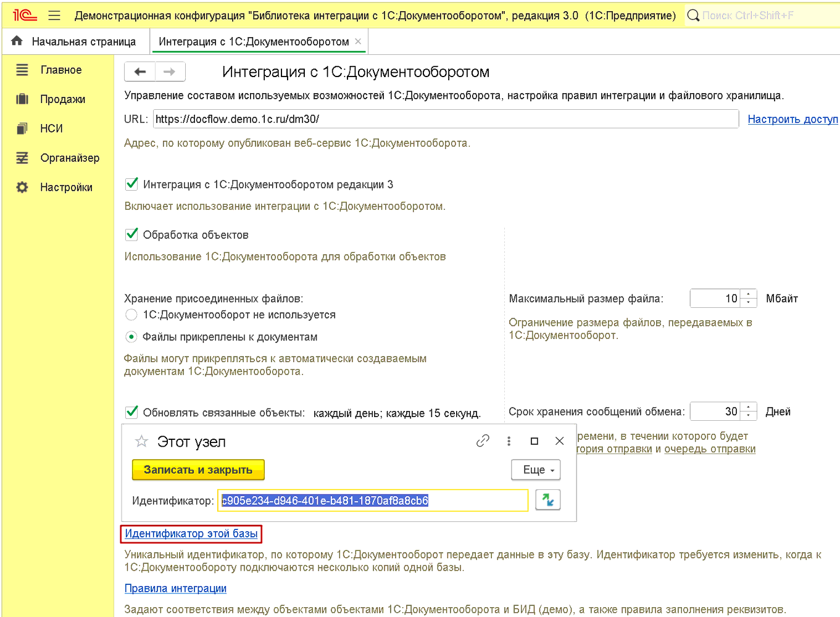This screenshot has height=617, width=840.
Task: Generate a new identifier with arrow icon
Action: pyautogui.click(x=548, y=500)
